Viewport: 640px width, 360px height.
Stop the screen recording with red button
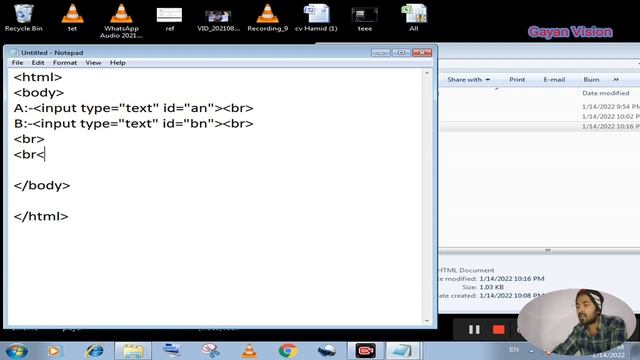click(x=498, y=329)
